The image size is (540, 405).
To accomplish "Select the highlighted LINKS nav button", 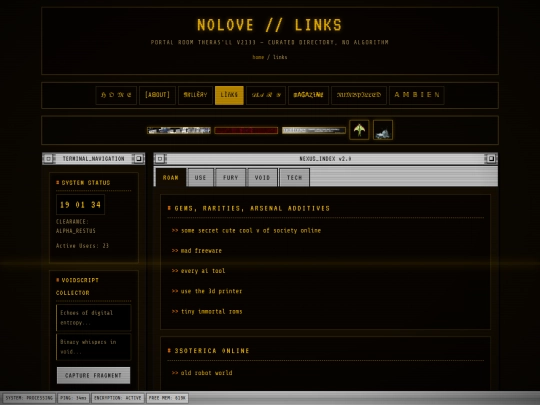I will pyautogui.click(x=229, y=95).
